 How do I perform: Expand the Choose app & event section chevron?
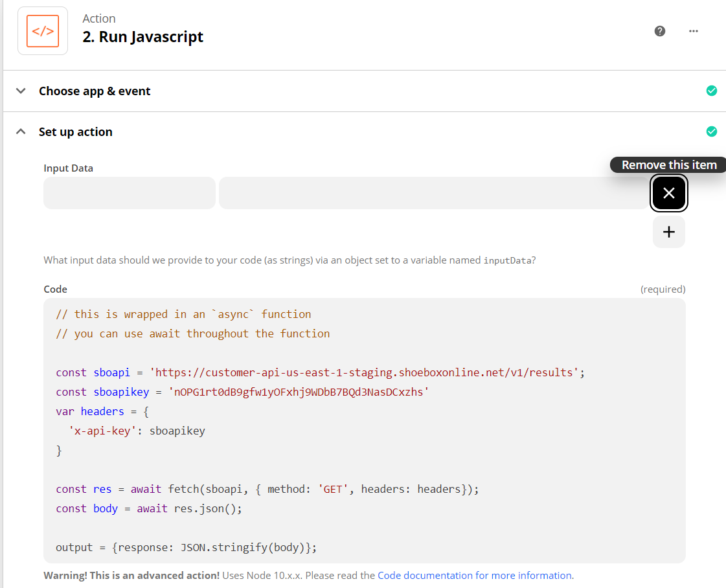pos(21,91)
